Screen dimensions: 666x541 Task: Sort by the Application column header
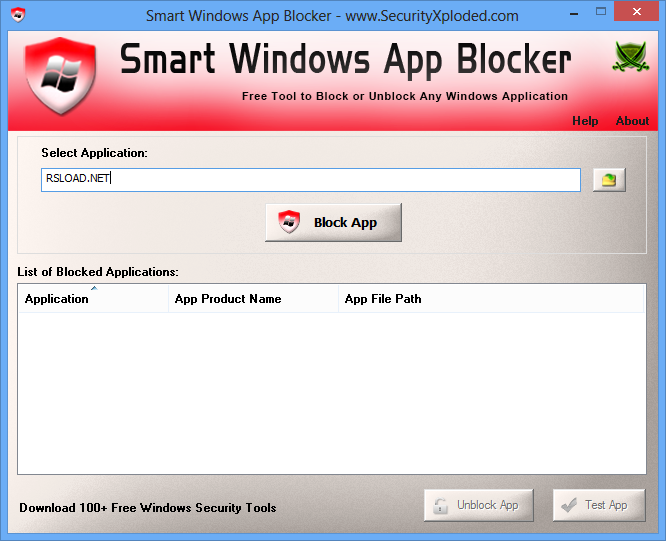click(x=93, y=299)
